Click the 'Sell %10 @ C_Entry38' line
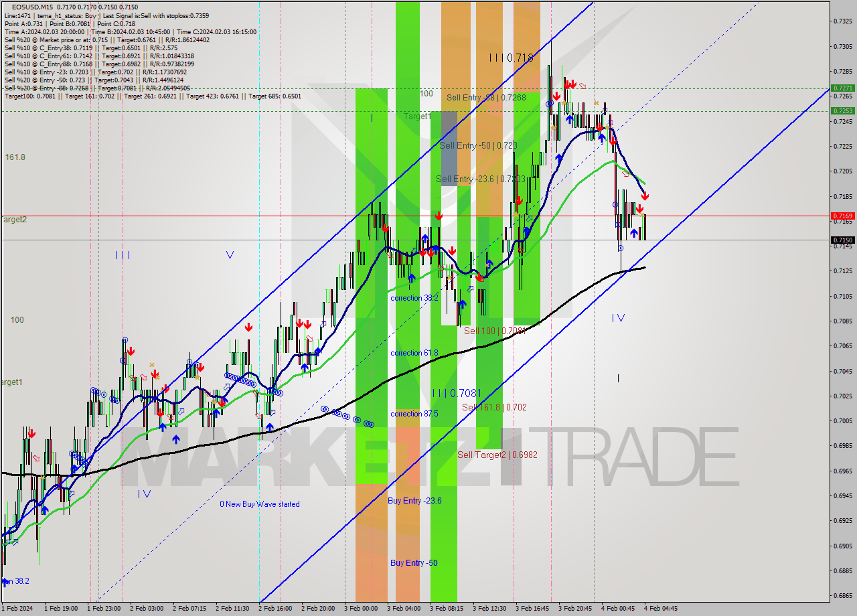 pos(90,48)
